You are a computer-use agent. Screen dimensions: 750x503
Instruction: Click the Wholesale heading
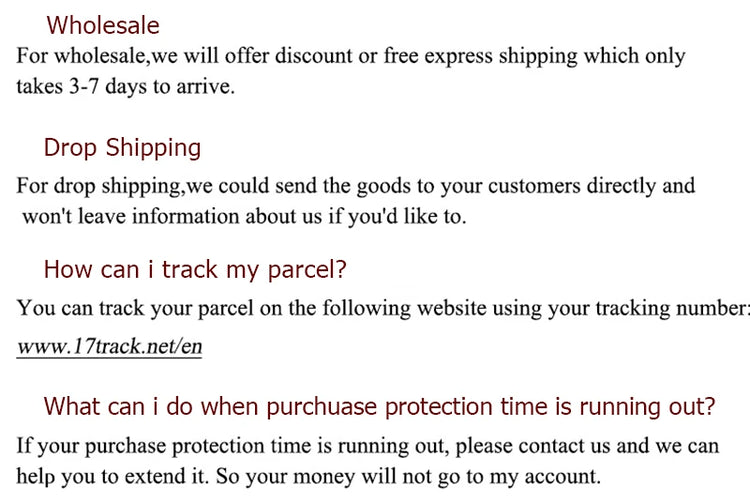[103, 25]
